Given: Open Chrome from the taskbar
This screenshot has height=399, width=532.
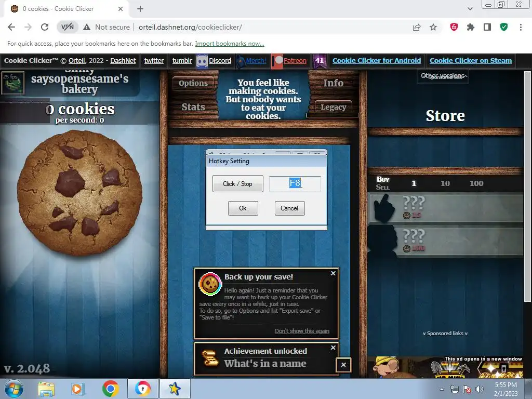Looking at the screenshot, I should pos(110,389).
